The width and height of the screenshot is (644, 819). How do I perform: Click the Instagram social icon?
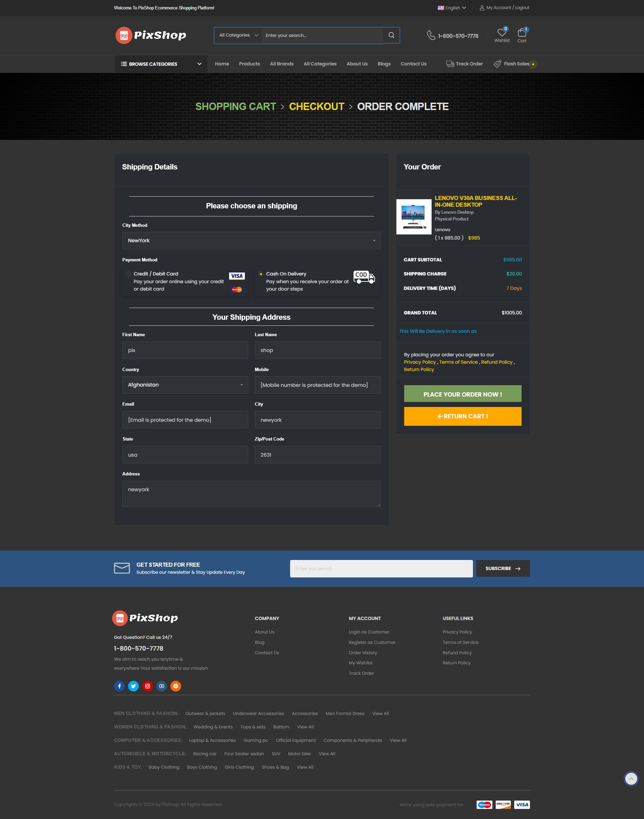[148, 686]
